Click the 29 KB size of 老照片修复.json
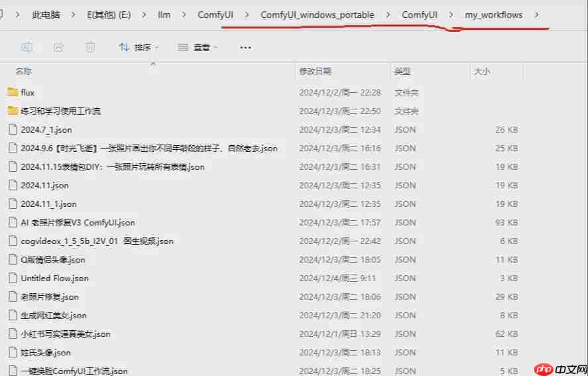 tap(506, 296)
